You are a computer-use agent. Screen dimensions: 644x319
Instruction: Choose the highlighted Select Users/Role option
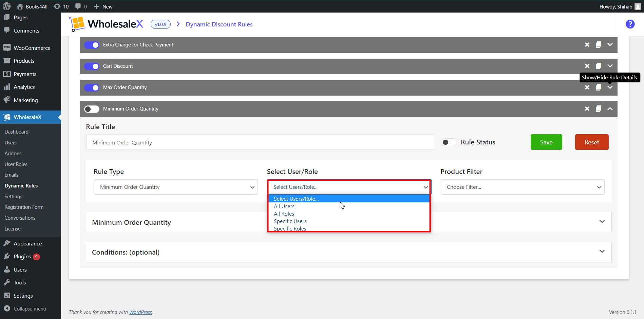(349, 199)
